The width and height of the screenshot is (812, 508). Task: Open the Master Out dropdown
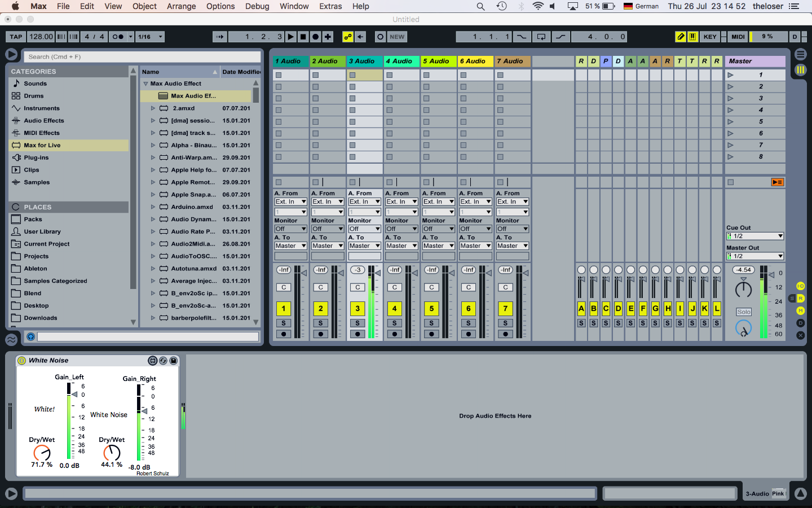coord(754,256)
